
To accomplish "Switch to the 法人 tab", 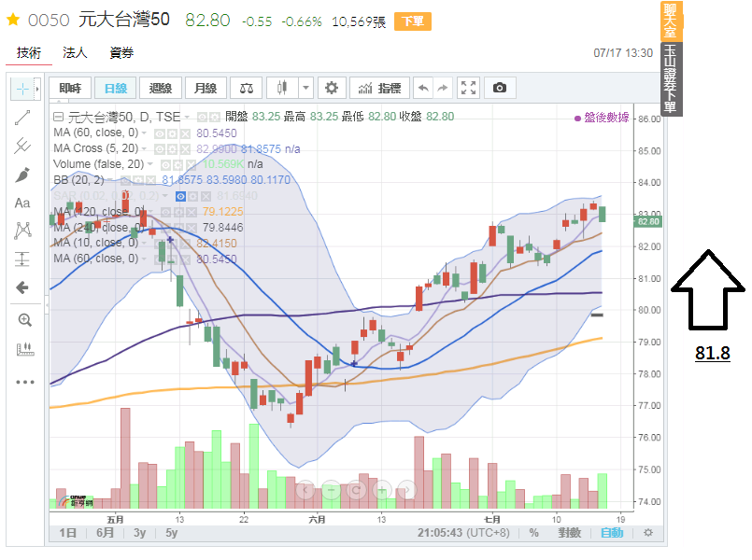I will tap(75, 52).
